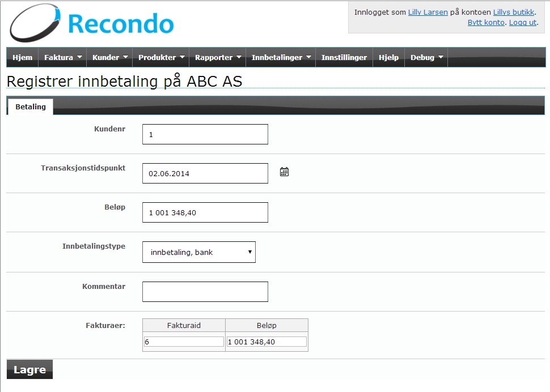
Task: Go to Hjem in navigation bar
Action: coord(22,57)
